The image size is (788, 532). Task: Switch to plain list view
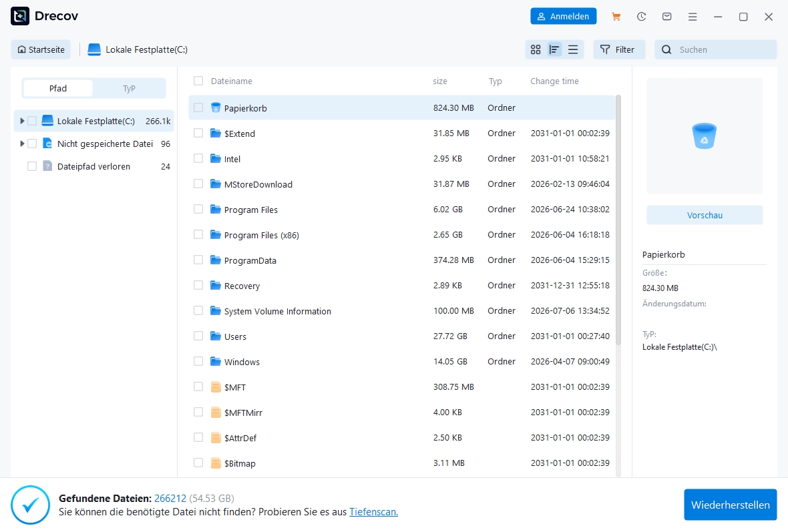pos(573,49)
